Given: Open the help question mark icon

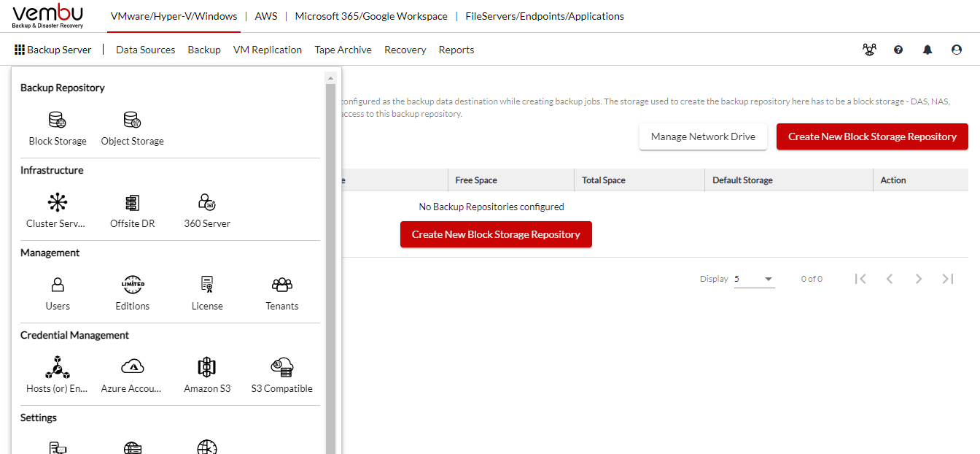Looking at the screenshot, I should point(898,50).
